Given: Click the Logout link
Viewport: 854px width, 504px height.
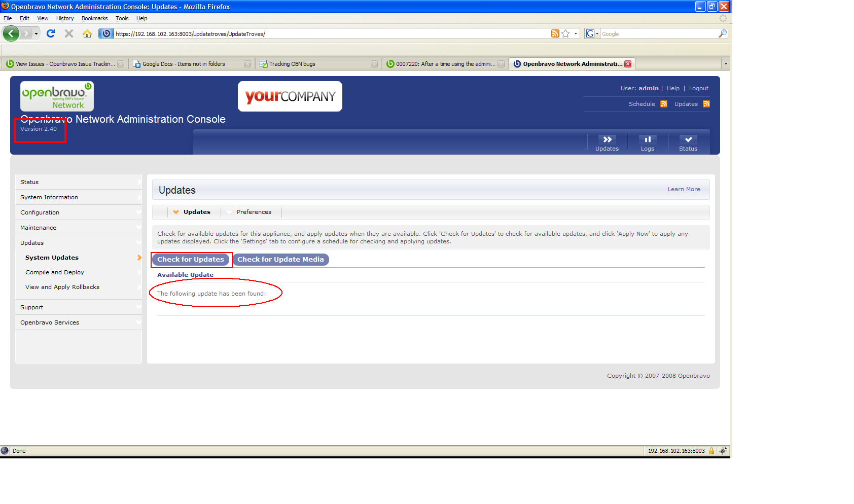Looking at the screenshot, I should [x=698, y=88].
